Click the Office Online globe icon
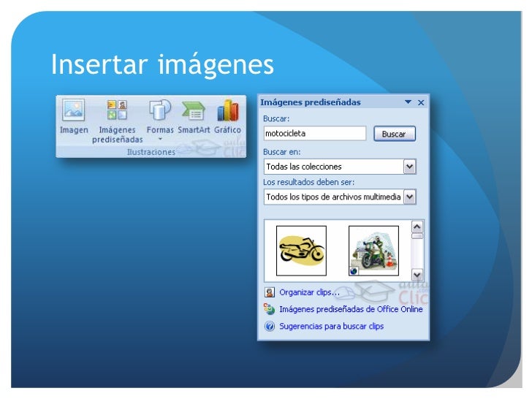 point(269,309)
